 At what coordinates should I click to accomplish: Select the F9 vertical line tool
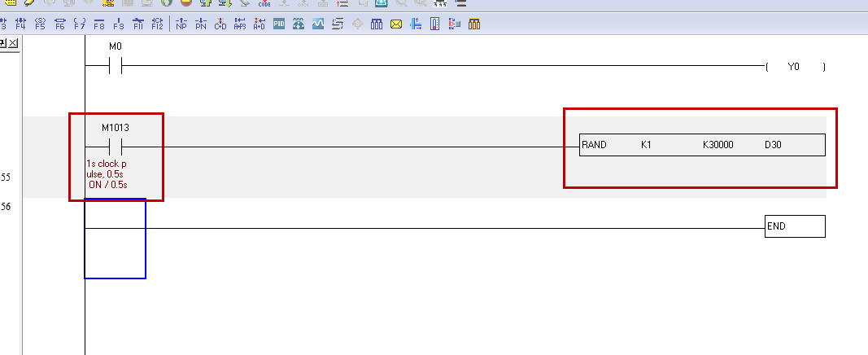click(x=119, y=24)
